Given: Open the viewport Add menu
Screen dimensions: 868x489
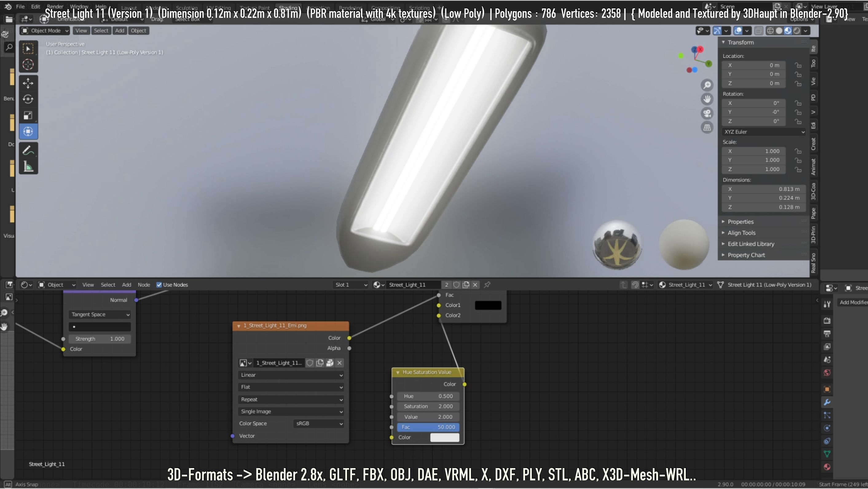Looking at the screenshot, I should (x=120, y=31).
